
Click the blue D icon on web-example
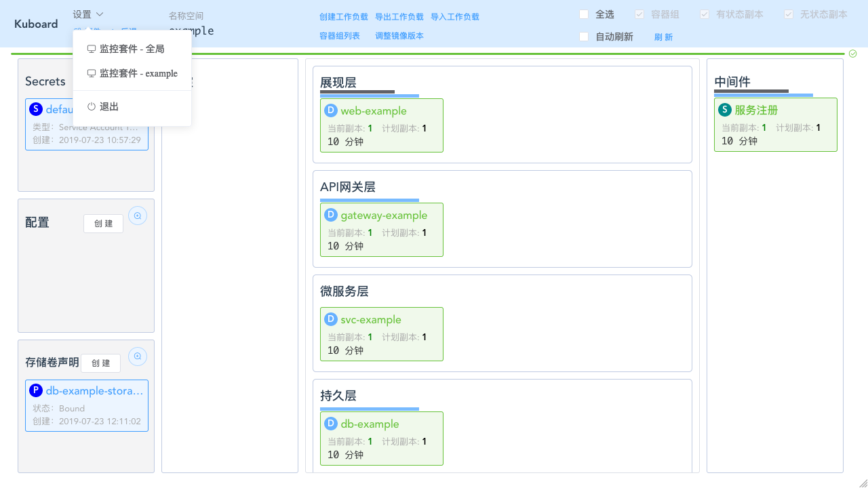(x=330, y=110)
